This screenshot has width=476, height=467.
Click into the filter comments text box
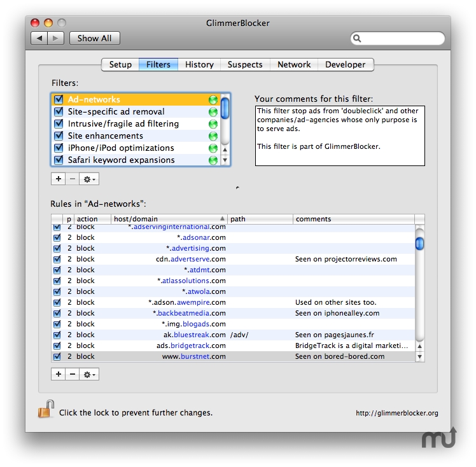pyautogui.click(x=340, y=136)
